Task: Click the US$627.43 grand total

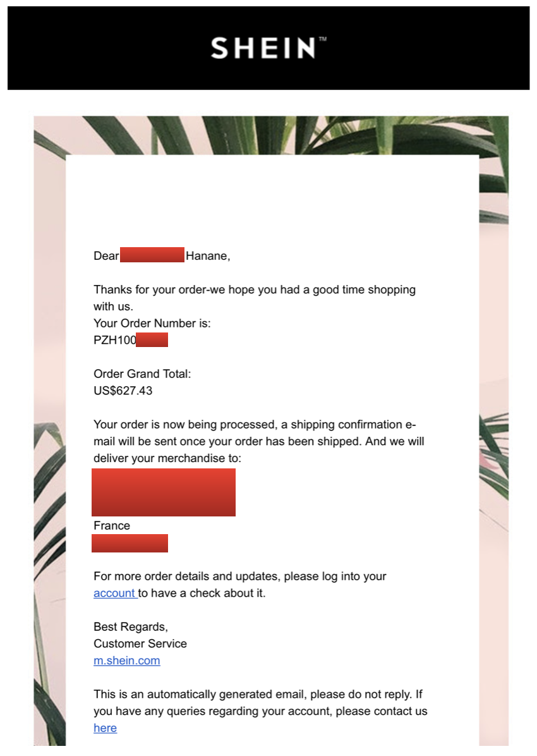Action: click(x=123, y=391)
